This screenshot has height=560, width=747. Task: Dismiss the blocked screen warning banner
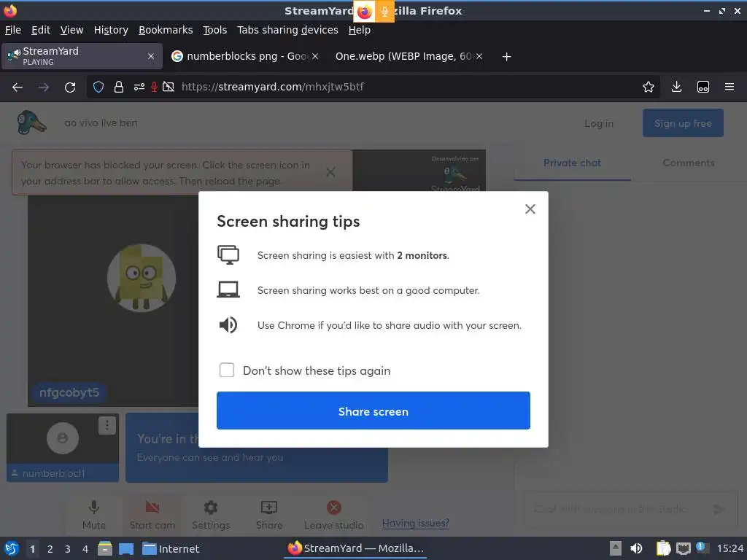tap(330, 172)
